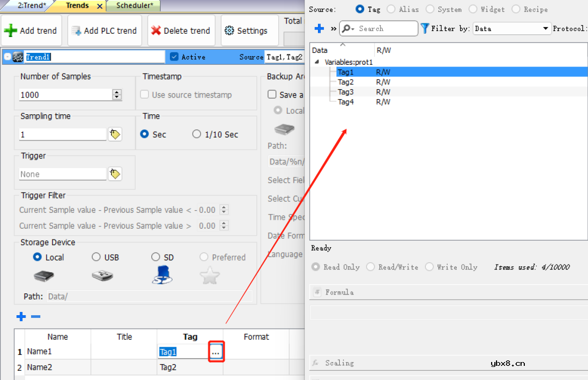Open the tag browse ellipsis button
The image size is (588, 380).
pos(216,352)
